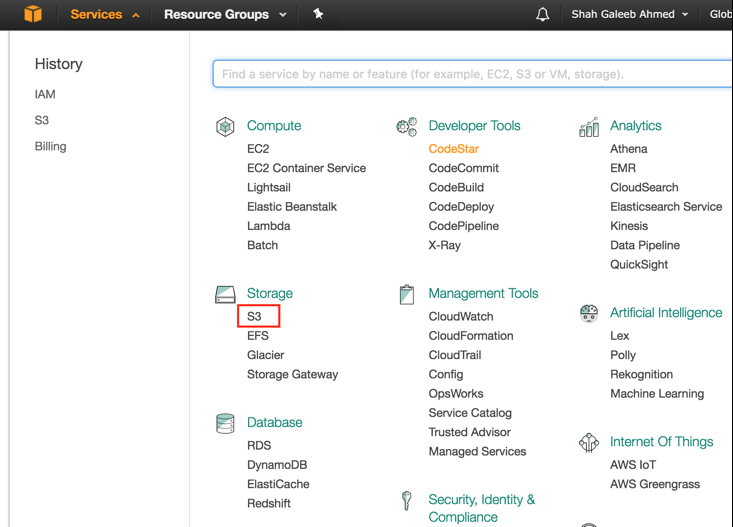Click the Artificial Intelligence brain icon
This screenshot has width=733, height=527.
click(589, 313)
